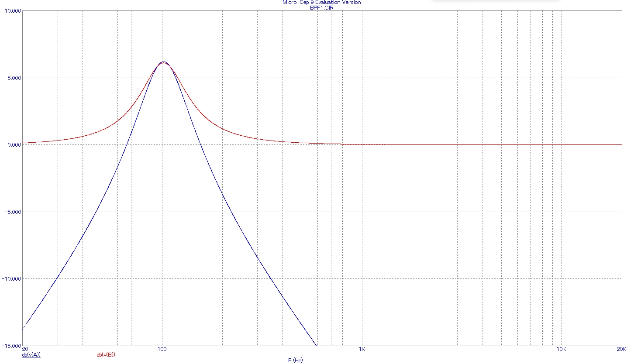This screenshot has width=627, height=364.
Task: Click the 'BPF1.CIR' file name label
Action: [x=322, y=8]
